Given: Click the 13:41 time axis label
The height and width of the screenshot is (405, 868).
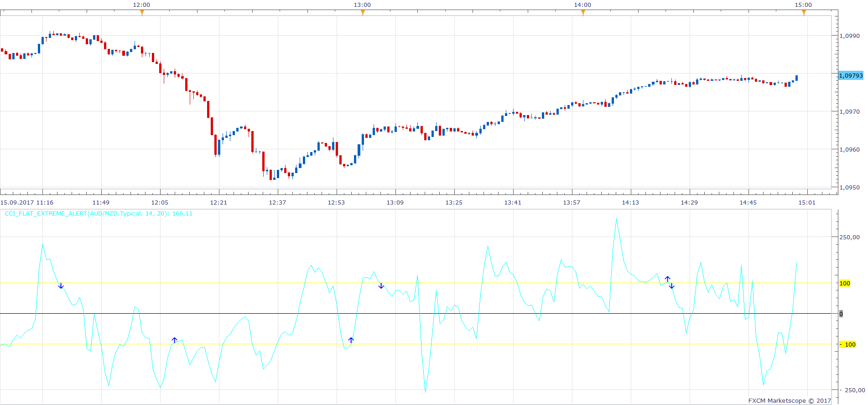Looking at the screenshot, I should pyautogui.click(x=513, y=202).
